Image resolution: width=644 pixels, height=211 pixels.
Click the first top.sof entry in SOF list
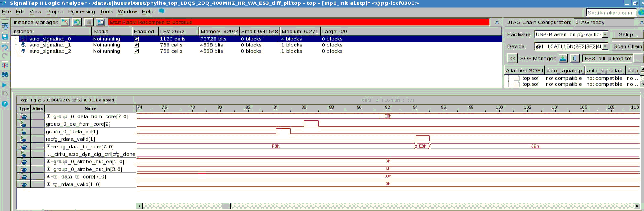tap(530, 78)
